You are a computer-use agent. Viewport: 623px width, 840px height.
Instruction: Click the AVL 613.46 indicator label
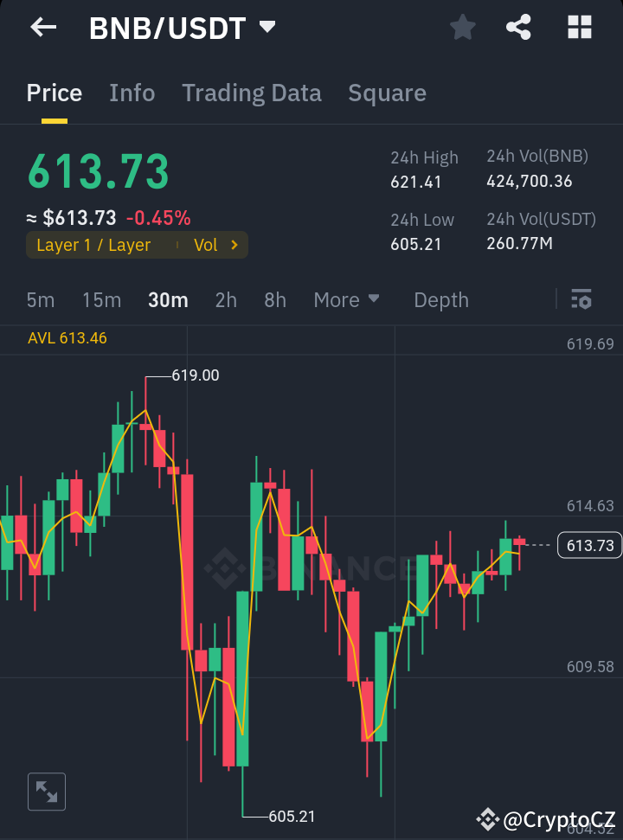point(67,338)
